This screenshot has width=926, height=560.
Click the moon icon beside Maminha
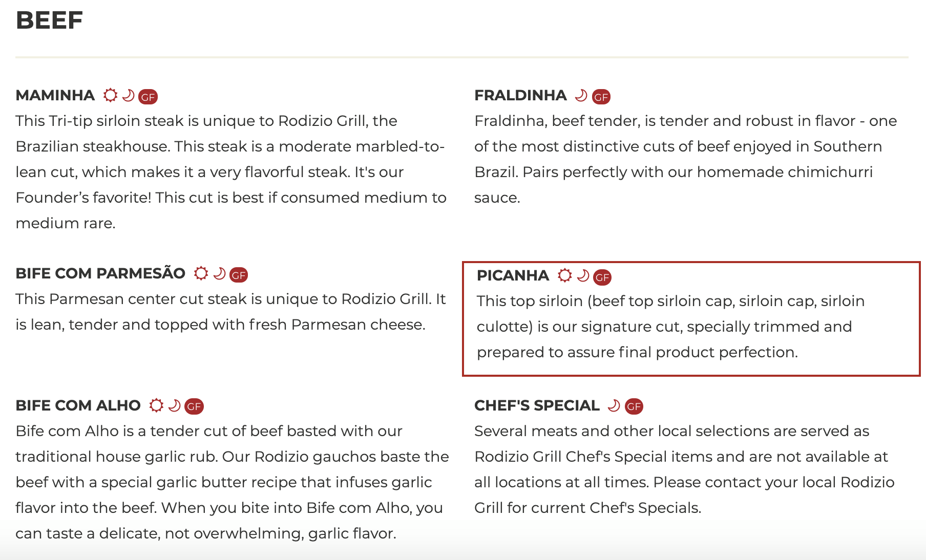point(129,95)
